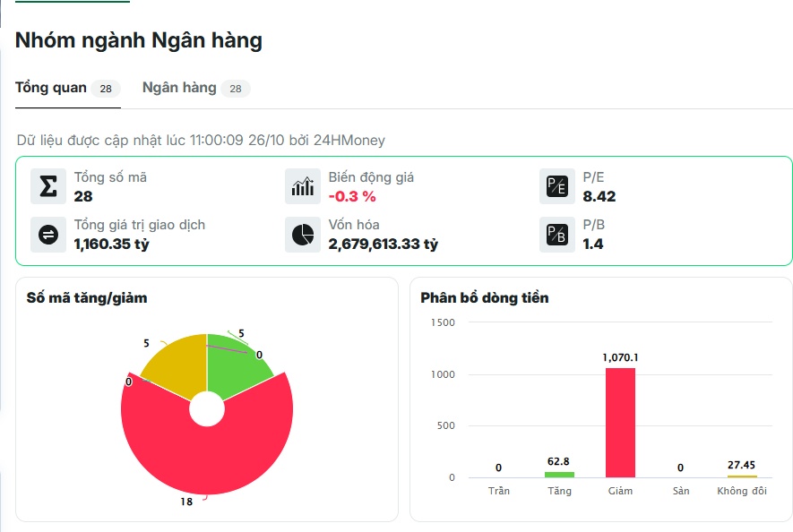Viewport: 793px width, 532px height.
Task: Click the Số mã tăng/giảm chart title
Action: pyautogui.click(x=87, y=298)
